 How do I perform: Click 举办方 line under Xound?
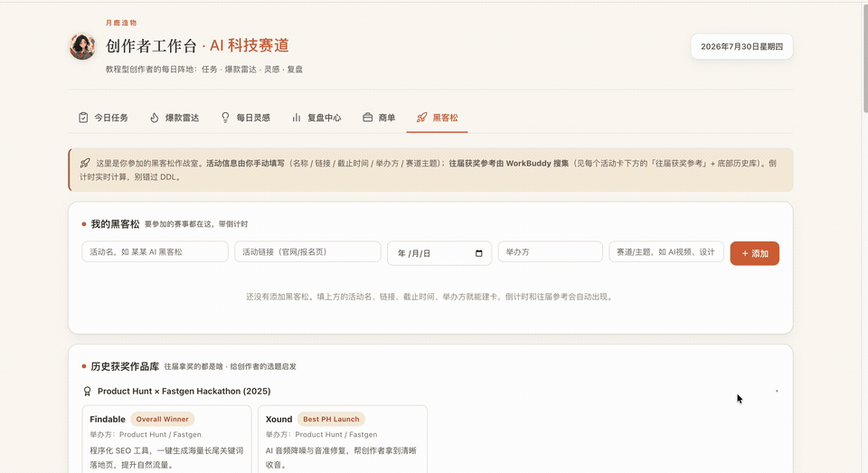(x=321, y=435)
